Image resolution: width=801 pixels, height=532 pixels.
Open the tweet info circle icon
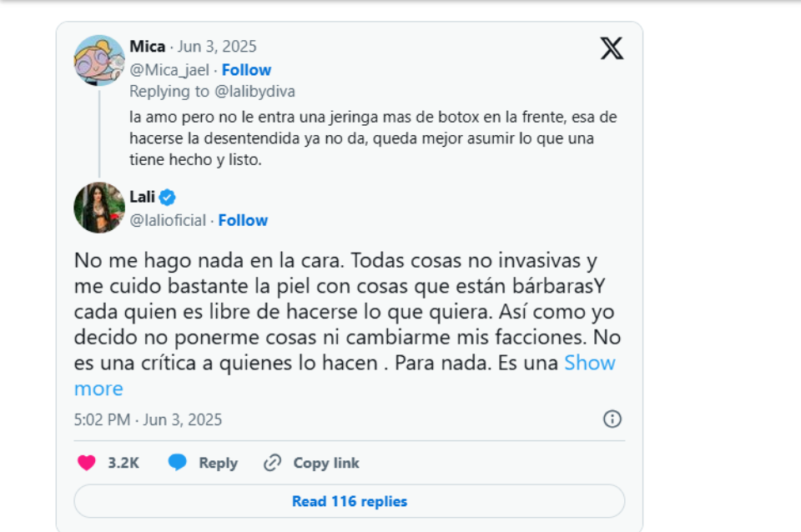click(x=612, y=419)
